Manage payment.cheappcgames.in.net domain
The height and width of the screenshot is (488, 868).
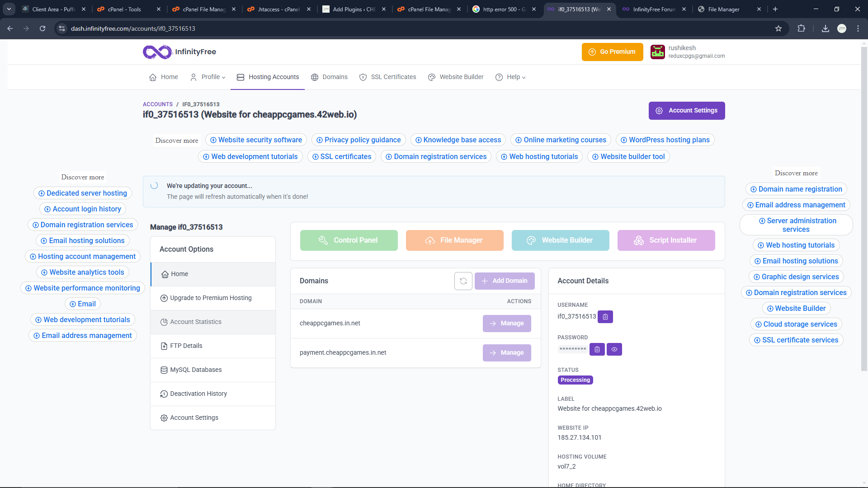click(506, 353)
